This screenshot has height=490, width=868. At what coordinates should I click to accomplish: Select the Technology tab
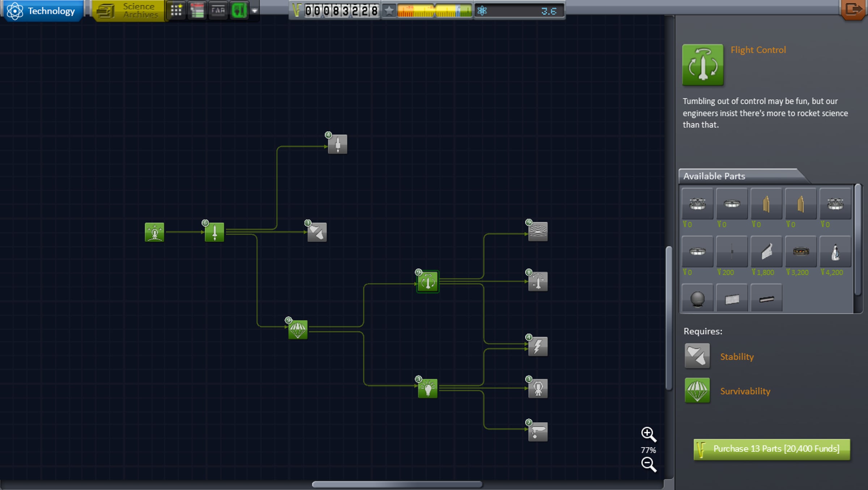(42, 10)
